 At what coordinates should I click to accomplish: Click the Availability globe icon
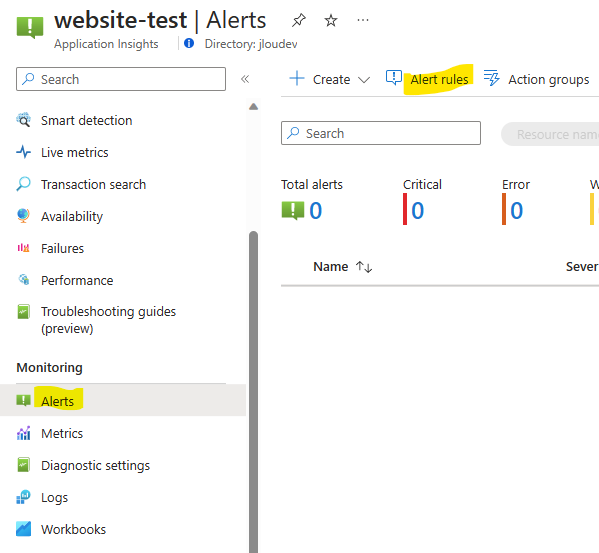pyautogui.click(x=24, y=216)
